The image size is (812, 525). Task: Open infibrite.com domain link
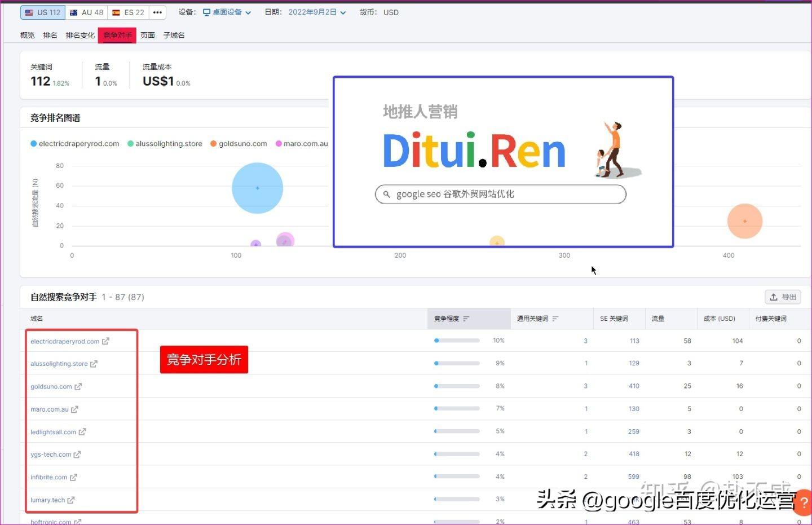click(x=49, y=477)
